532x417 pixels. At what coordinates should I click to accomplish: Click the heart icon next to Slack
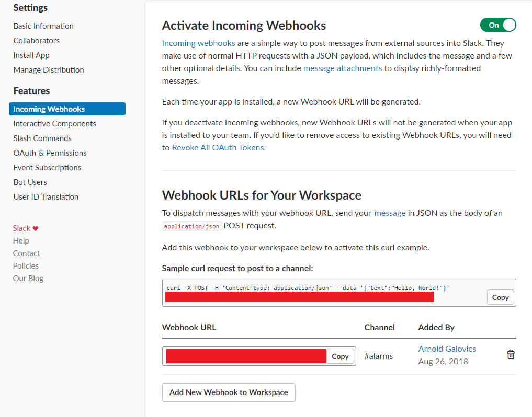36,228
